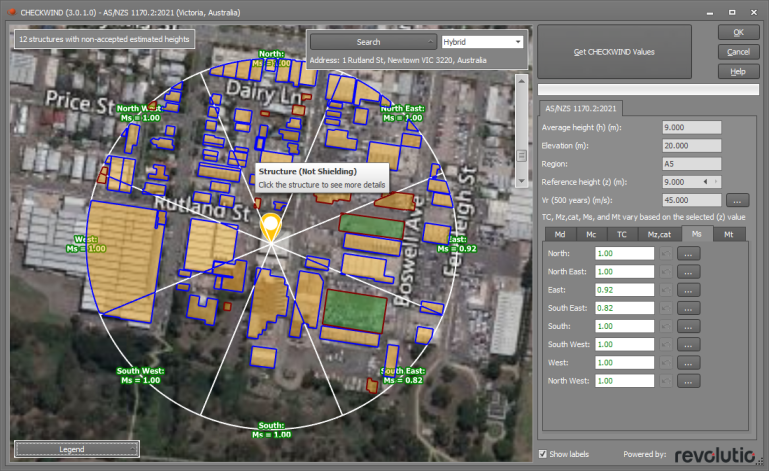Viewport: 769px width, 471px height.
Task: Switch to the Mz,cat tab
Action: (659, 235)
